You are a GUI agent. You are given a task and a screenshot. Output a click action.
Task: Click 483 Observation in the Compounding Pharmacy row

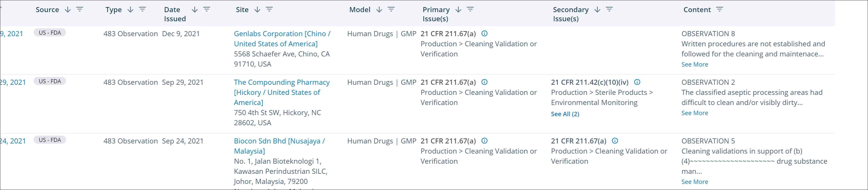130,82
